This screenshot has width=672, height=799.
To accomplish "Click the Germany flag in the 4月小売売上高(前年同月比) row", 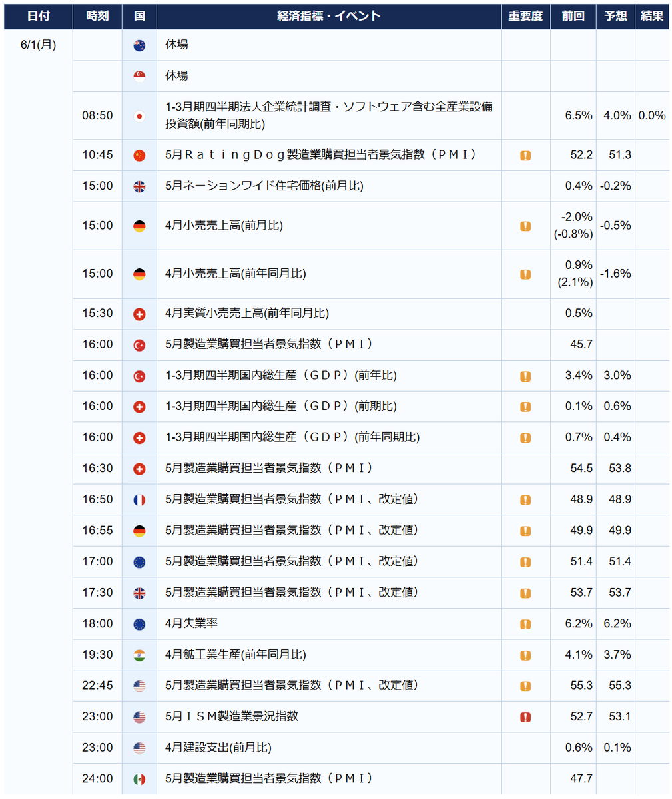I will [139, 274].
